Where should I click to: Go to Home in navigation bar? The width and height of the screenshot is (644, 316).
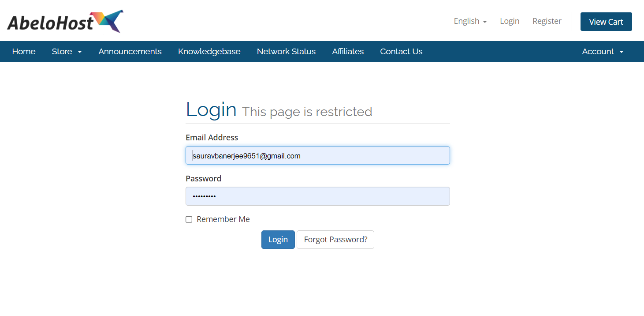point(24,52)
